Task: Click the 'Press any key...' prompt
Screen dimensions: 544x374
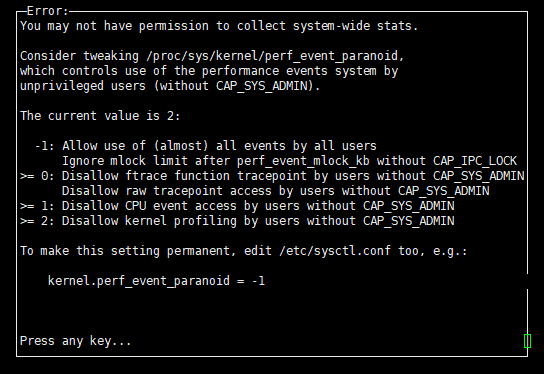Action: pos(75,341)
